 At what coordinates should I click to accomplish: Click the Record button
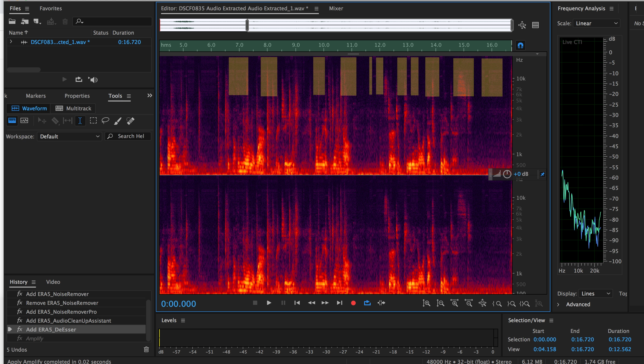coord(353,303)
